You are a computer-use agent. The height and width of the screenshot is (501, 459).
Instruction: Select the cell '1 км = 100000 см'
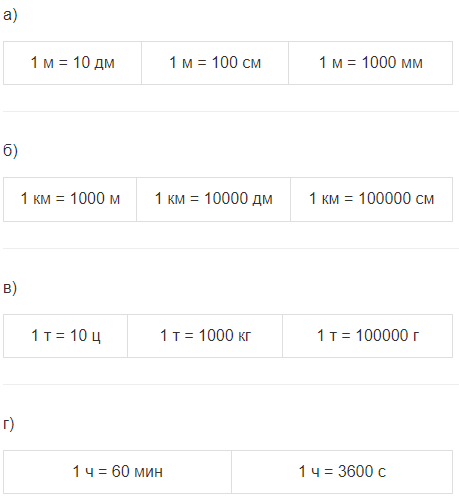372,199
